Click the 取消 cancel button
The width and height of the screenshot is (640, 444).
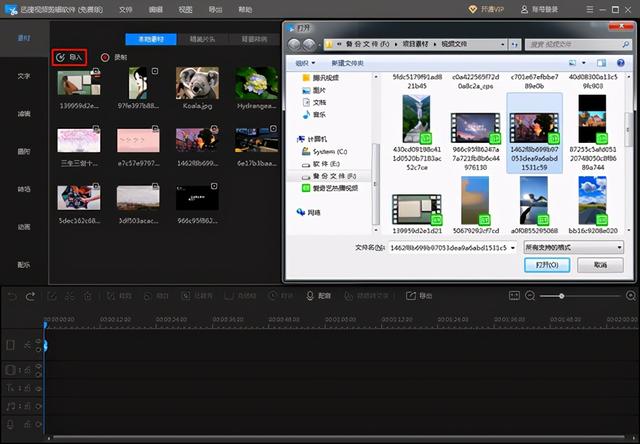(x=600, y=265)
